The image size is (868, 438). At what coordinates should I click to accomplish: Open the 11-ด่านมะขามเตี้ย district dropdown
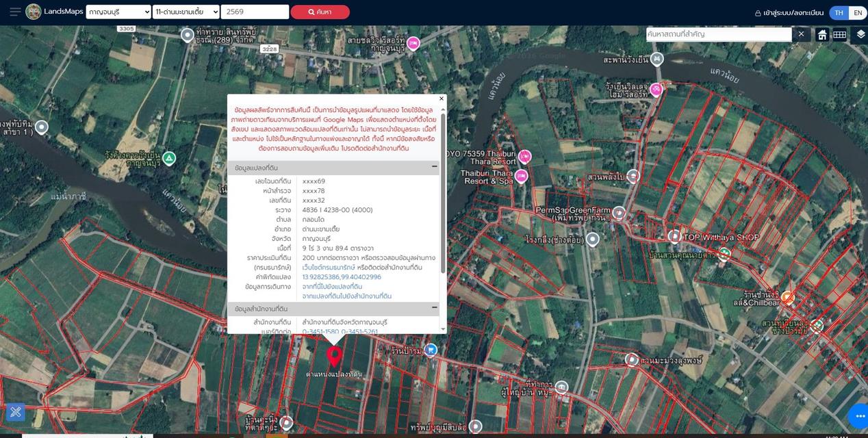click(186, 12)
